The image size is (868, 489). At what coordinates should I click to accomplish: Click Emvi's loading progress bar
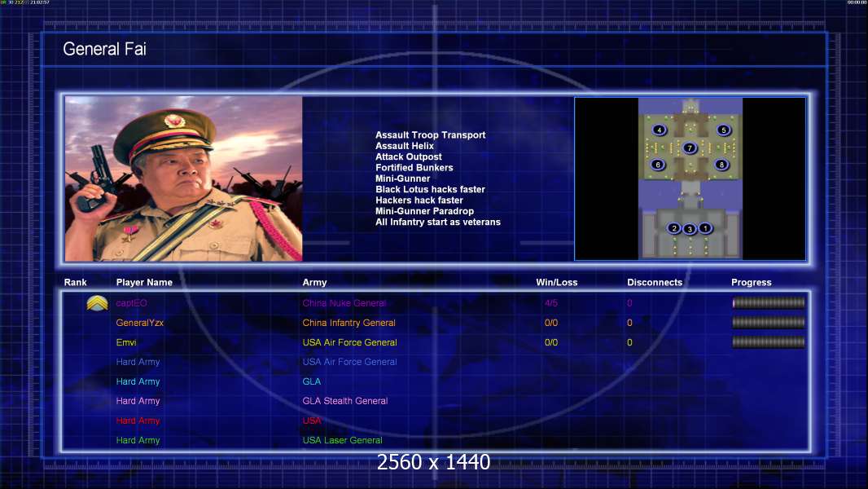pyautogui.click(x=769, y=342)
